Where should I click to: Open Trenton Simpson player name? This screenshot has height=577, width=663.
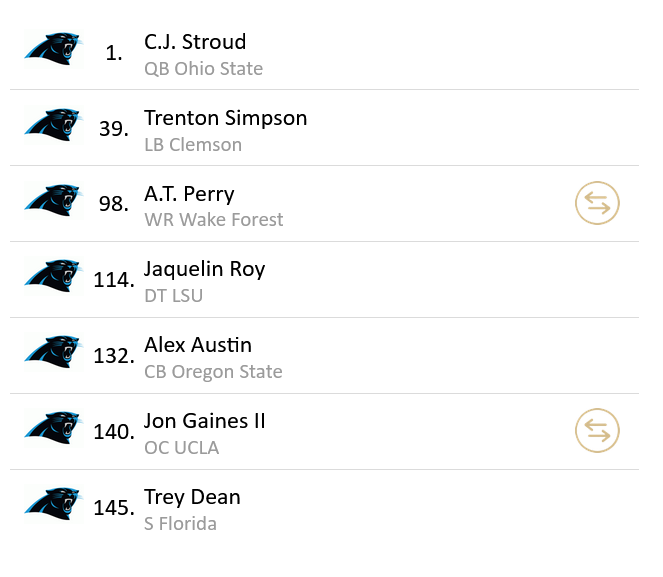pyautogui.click(x=225, y=118)
